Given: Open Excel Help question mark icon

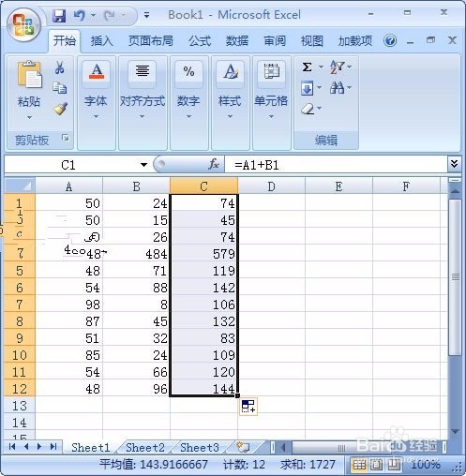Looking at the screenshot, I should click(x=390, y=40).
